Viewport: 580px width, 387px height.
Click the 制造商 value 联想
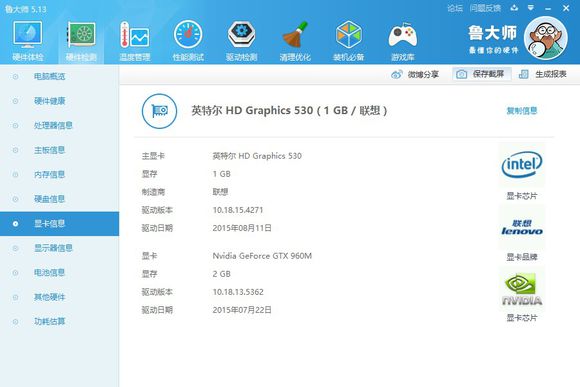(x=220, y=192)
